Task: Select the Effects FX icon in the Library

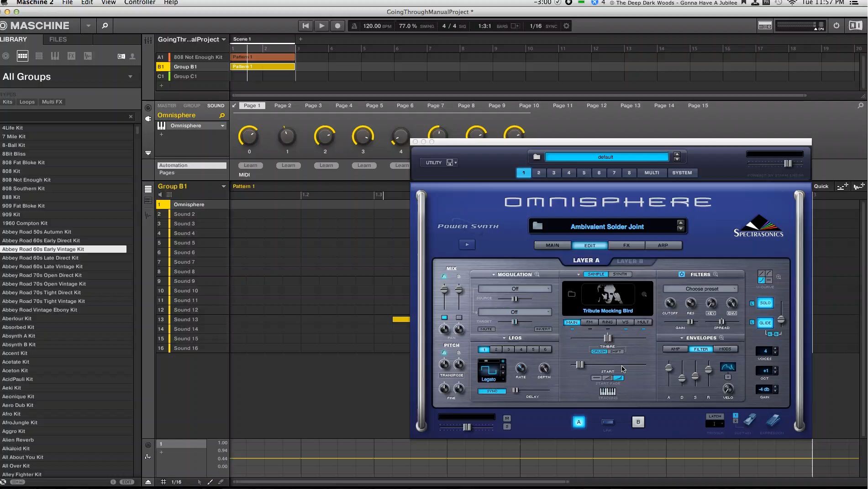Action: pos(71,56)
